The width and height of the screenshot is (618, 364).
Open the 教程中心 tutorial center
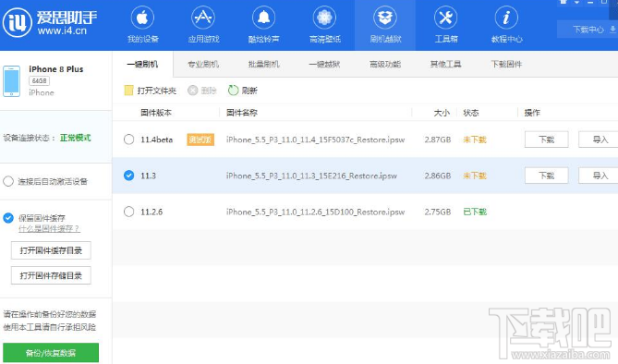506,24
